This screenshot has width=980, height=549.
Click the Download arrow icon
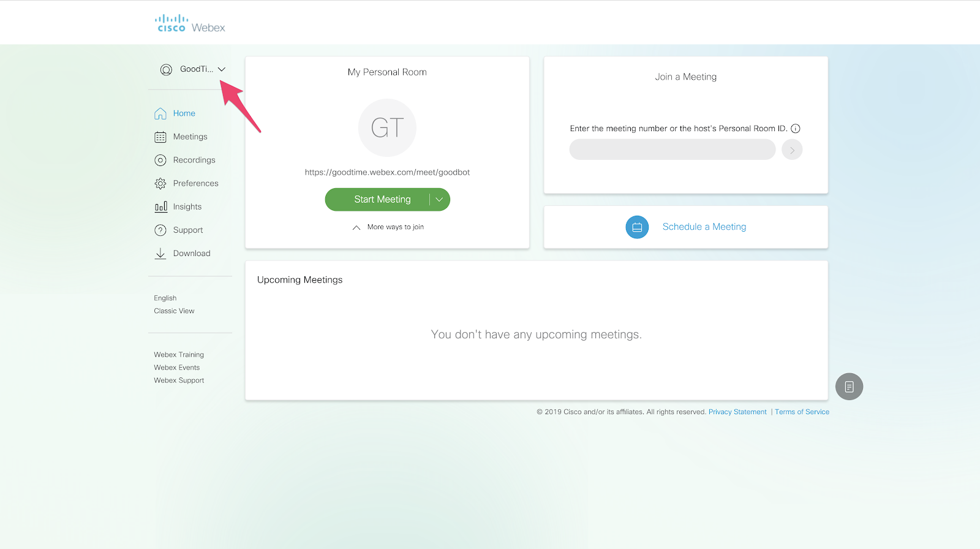(x=160, y=254)
